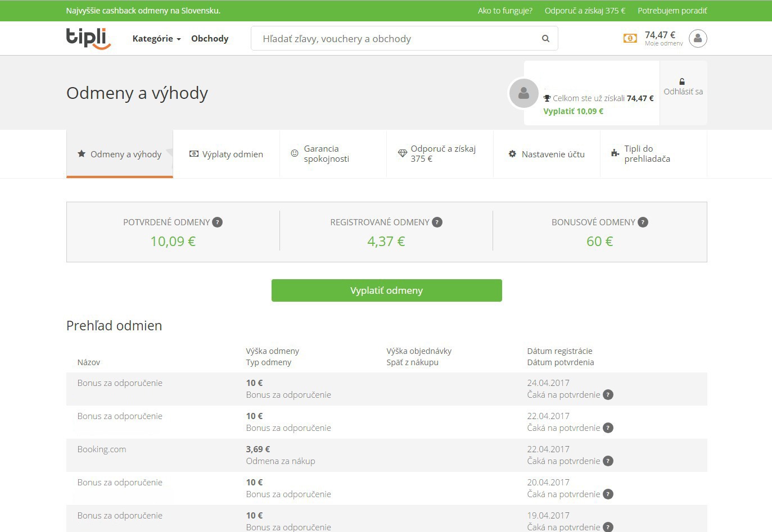The image size is (772, 532).
Task: Click help icon beside Potvrdené odmeny
Action: (x=218, y=222)
